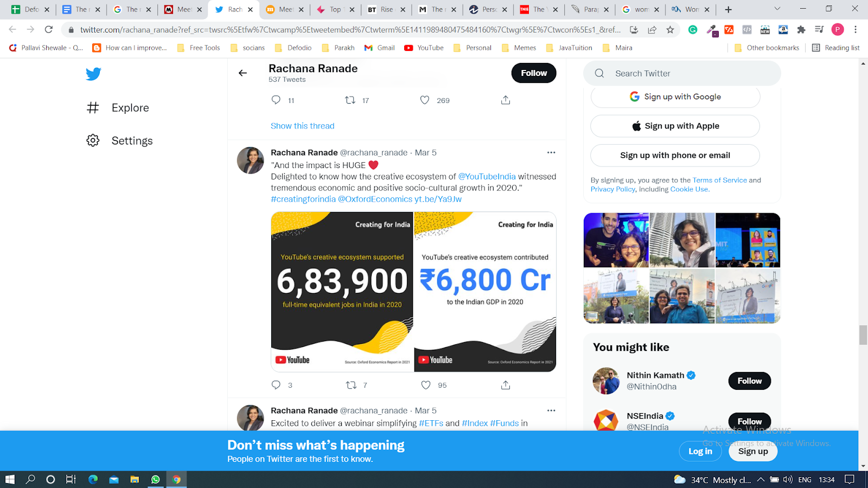
Task: Open Cookie Use link
Action: click(x=690, y=189)
